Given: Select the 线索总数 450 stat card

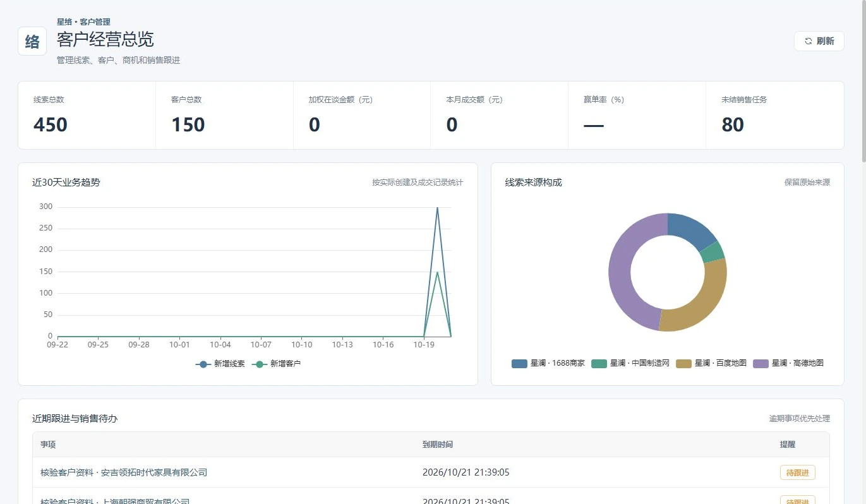Looking at the screenshot, I should coord(87,115).
